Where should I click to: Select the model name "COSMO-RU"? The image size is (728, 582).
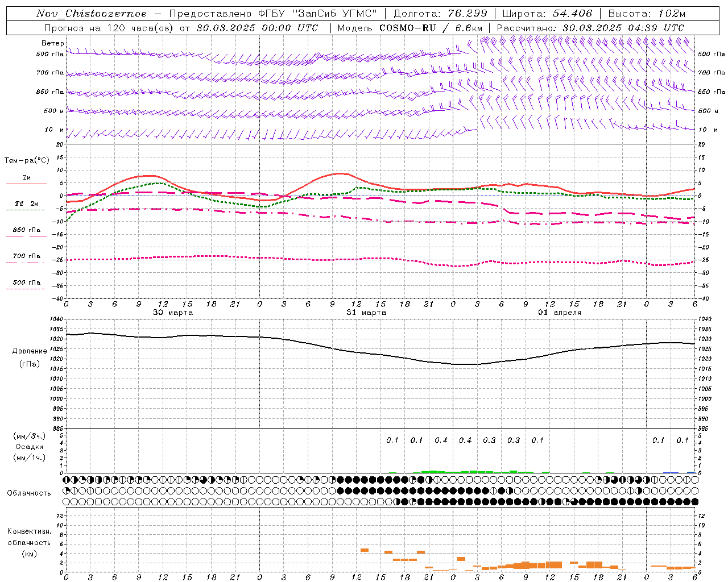[407, 28]
